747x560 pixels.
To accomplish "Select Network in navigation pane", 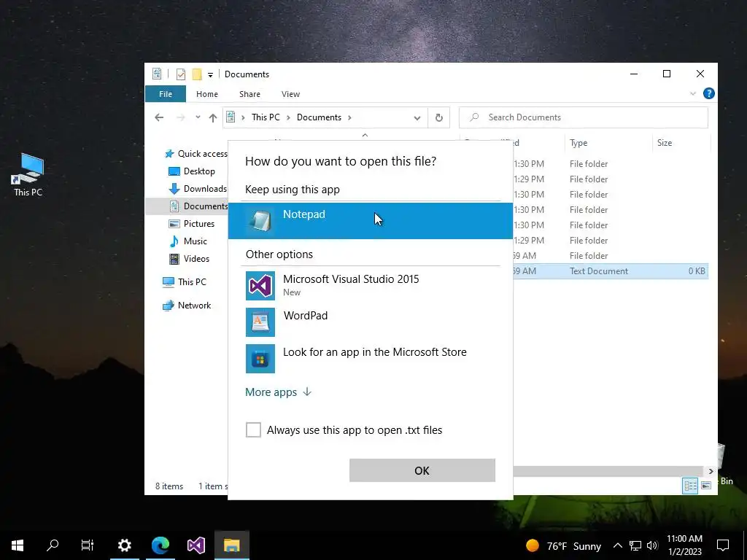I will pyautogui.click(x=187, y=306).
